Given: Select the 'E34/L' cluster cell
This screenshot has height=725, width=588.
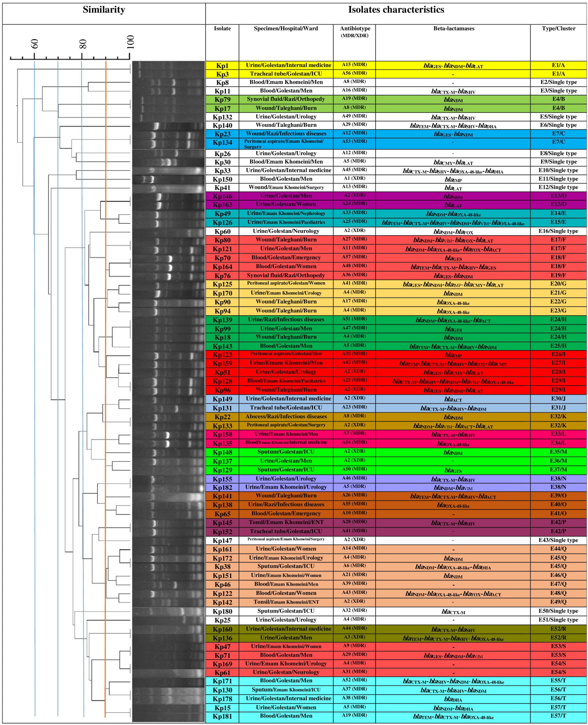Looking at the screenshot, I should pos(558,443).
